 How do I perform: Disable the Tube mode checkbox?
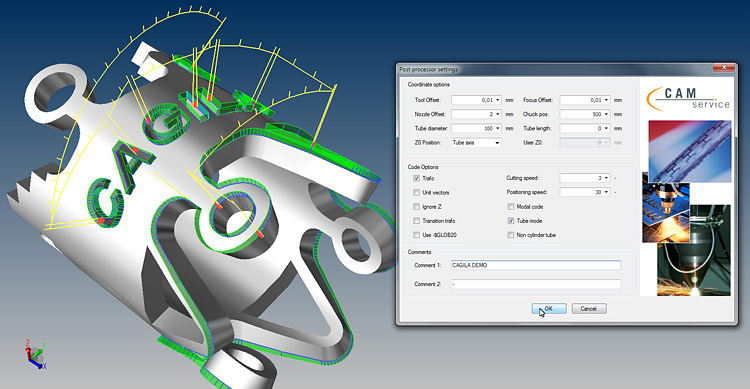511,221
